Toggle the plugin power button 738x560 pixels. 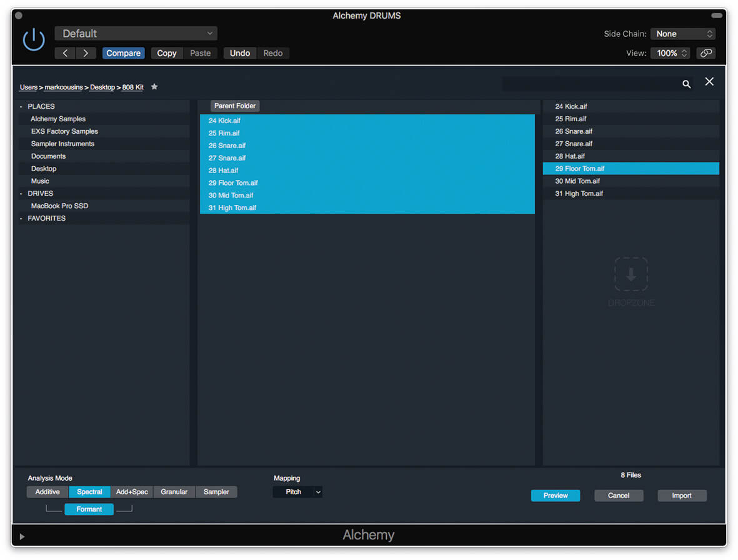point(34,40)
